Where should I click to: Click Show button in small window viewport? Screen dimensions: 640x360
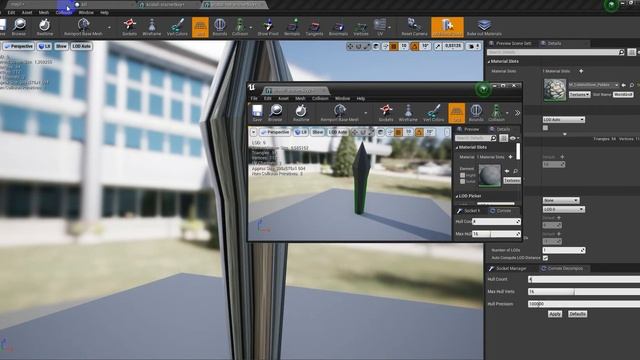tap(317, 132)
